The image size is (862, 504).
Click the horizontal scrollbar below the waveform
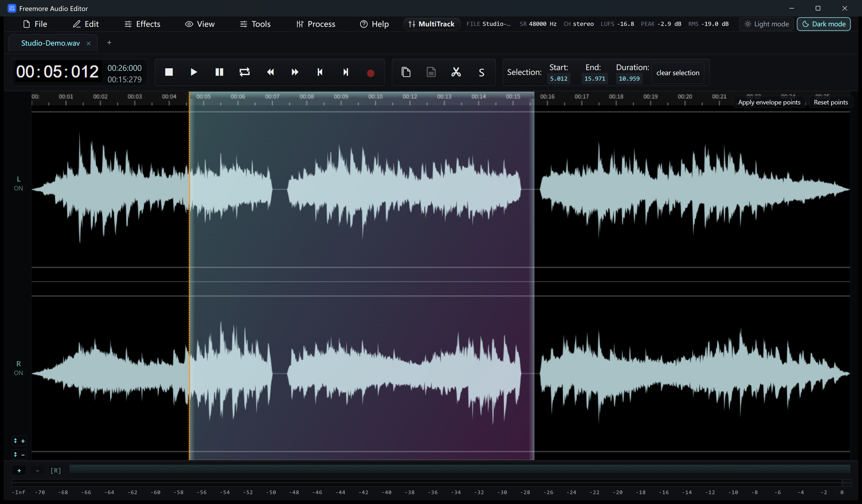click(x=460, y=469)
